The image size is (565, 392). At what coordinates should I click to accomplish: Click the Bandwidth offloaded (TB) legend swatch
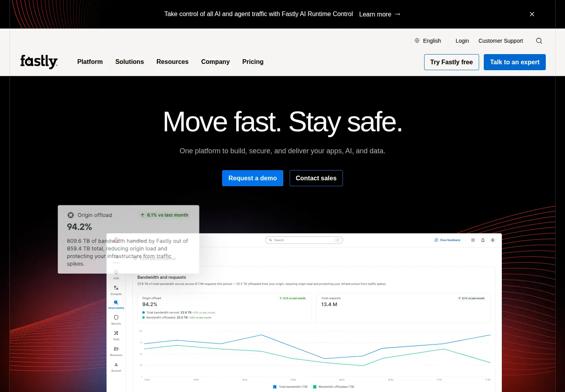click(x=315, y=387)
